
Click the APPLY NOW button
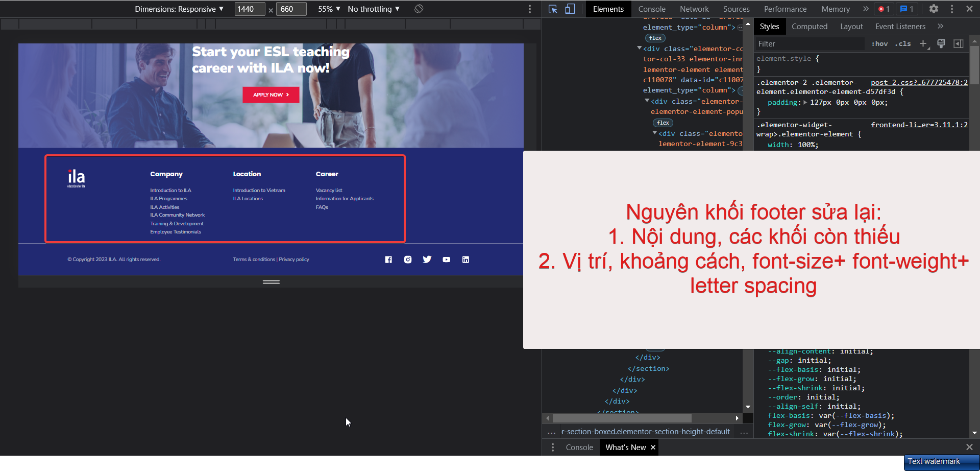[271, 95]
